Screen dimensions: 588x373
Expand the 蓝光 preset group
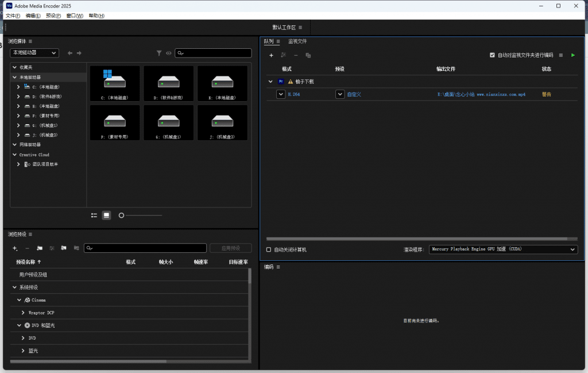pyautogui.click(x=23, y=351)
